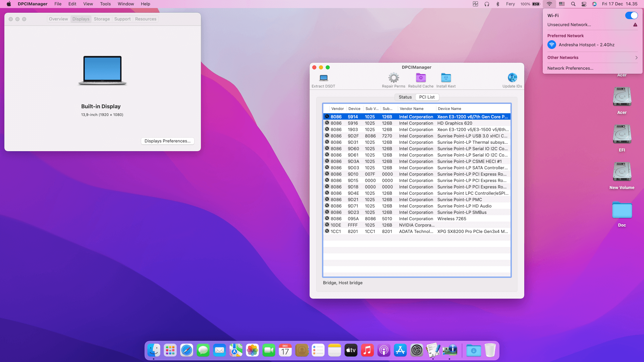
Task: Select the Sunrise Point-LP SMBus row
Action: point(417,213)
